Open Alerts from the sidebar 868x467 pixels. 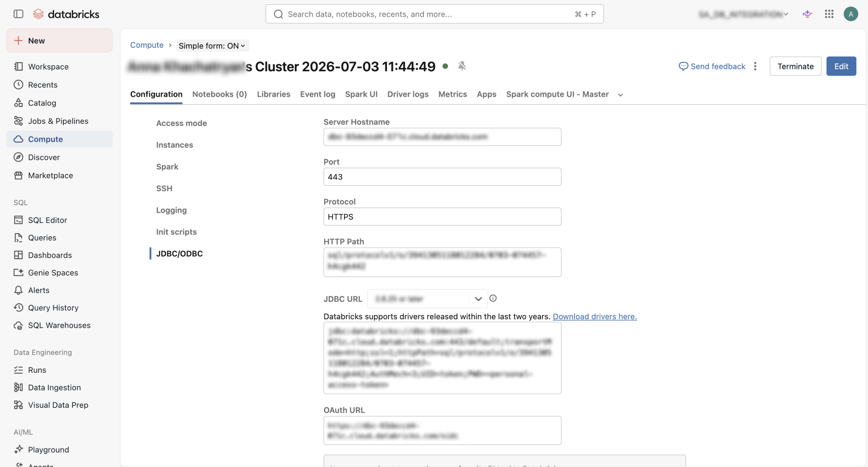tap(59, 290)
